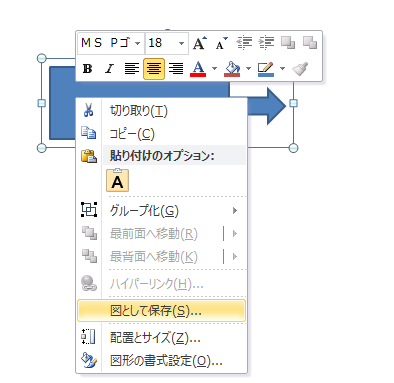
Task: Click the size and position icon
Action: (89, 337)
